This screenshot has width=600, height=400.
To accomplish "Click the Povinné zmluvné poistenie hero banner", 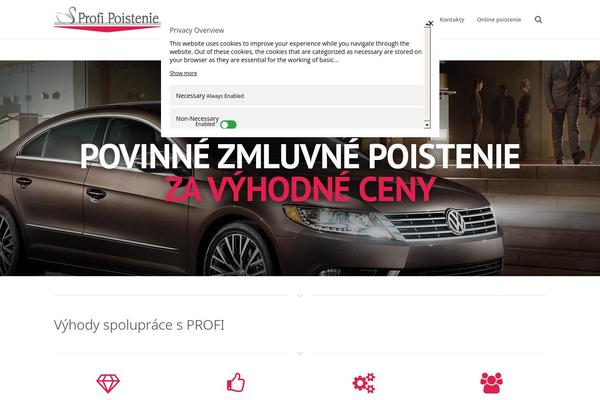I will point(300,168).
